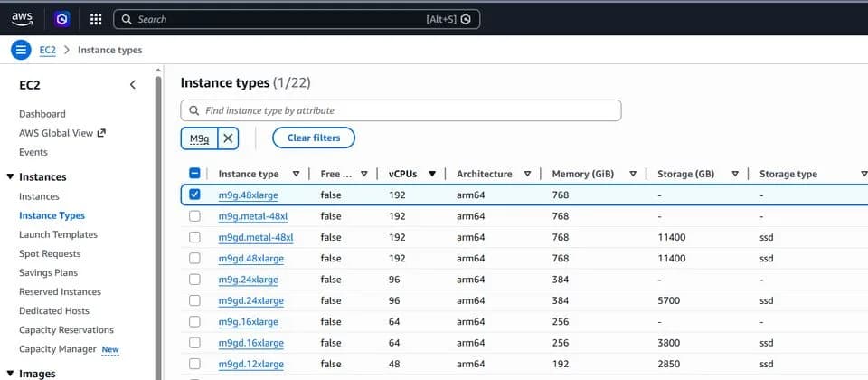Open Events in the sidebar

33,152
